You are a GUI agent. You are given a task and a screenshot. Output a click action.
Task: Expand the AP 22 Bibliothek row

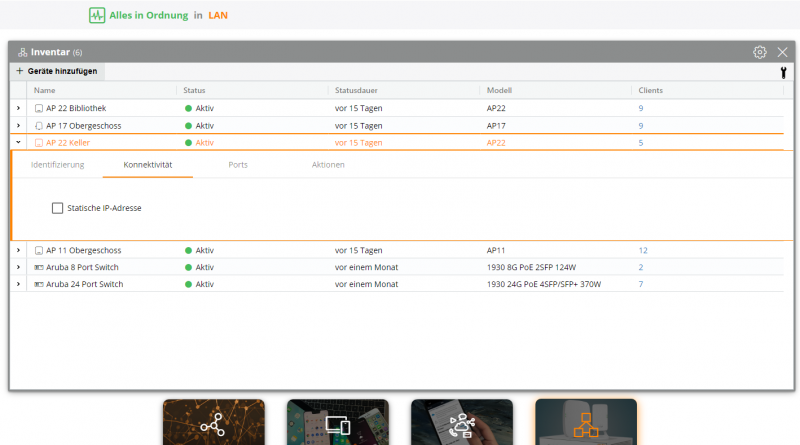click(x=18, y=108)
